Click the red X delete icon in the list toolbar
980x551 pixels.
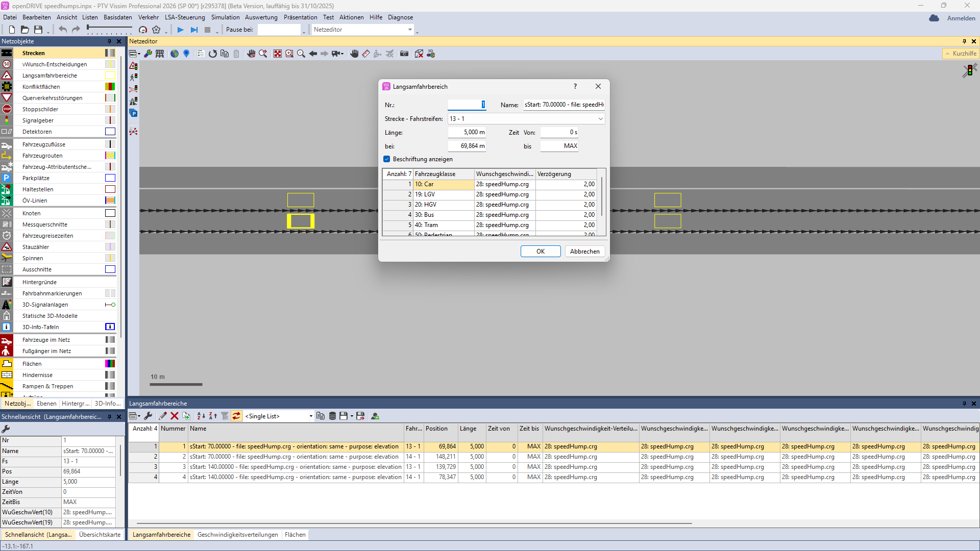[175, 416]
